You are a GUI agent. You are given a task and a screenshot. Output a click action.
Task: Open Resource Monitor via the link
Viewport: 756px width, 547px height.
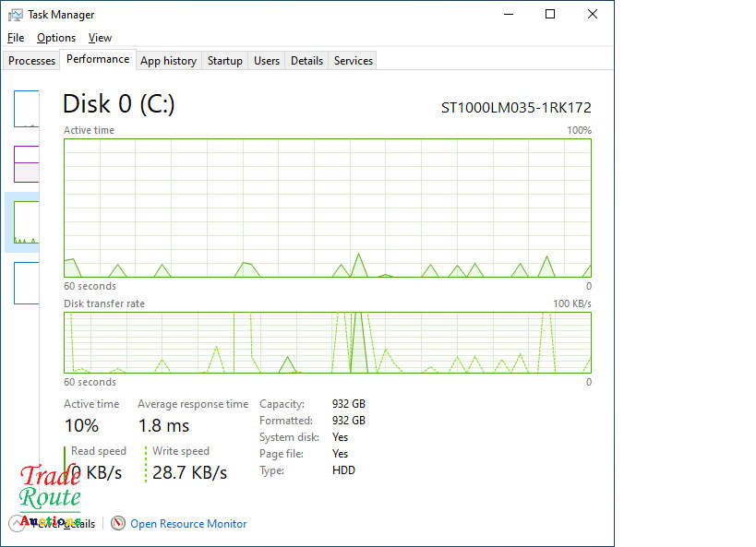188,523
